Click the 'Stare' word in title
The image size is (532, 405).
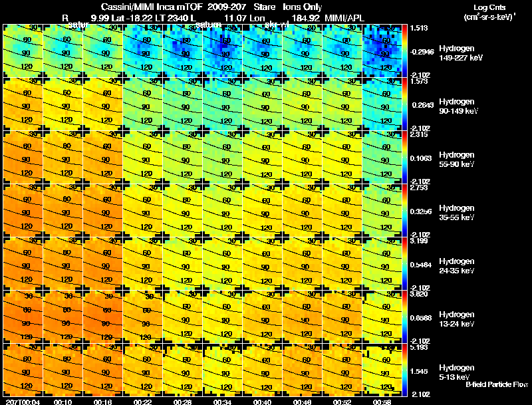264,7
